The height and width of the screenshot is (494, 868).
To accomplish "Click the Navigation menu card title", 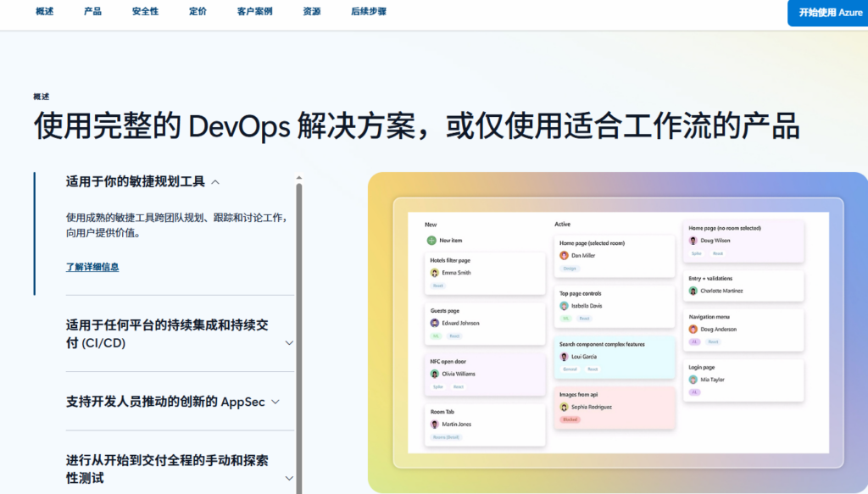I will [709, 317].
